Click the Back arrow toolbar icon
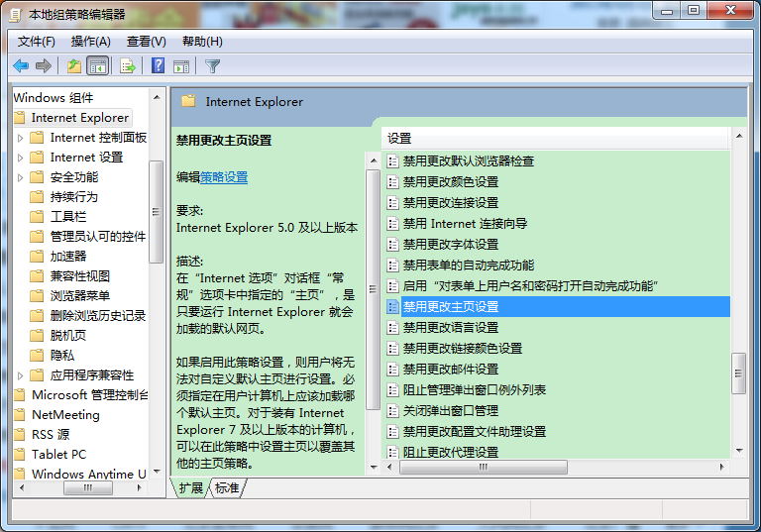Viewport: 761px width, 532px height. 21,65
